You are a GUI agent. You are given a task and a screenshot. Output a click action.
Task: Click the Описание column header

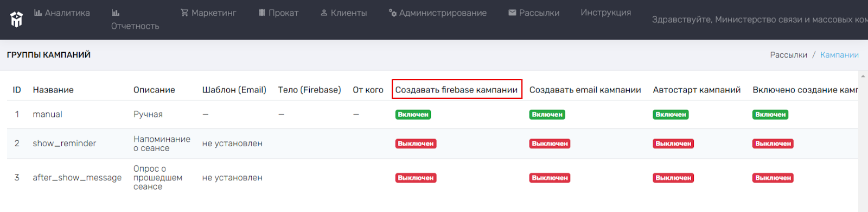tap(154, 90)
